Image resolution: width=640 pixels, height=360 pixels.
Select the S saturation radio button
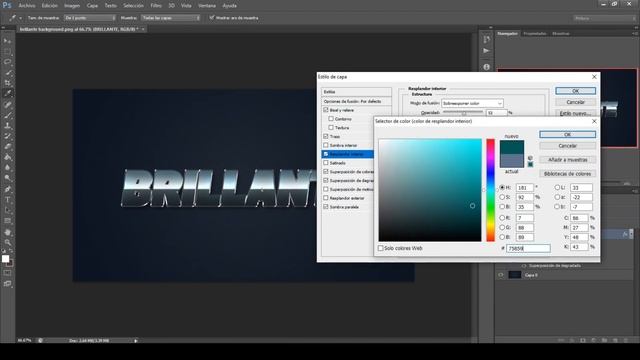coord(502,197)
